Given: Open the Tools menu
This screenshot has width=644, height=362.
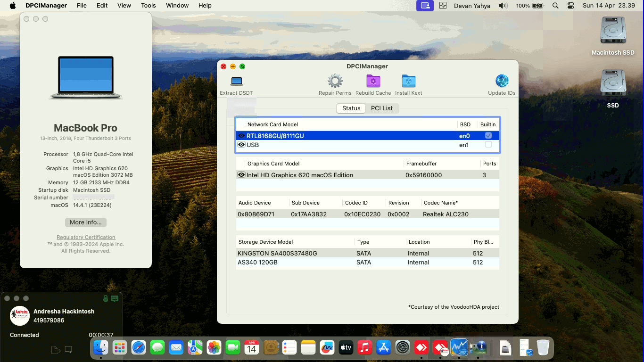Looking at the screenshot, I should pyautogui.click(x=149, y=6).
